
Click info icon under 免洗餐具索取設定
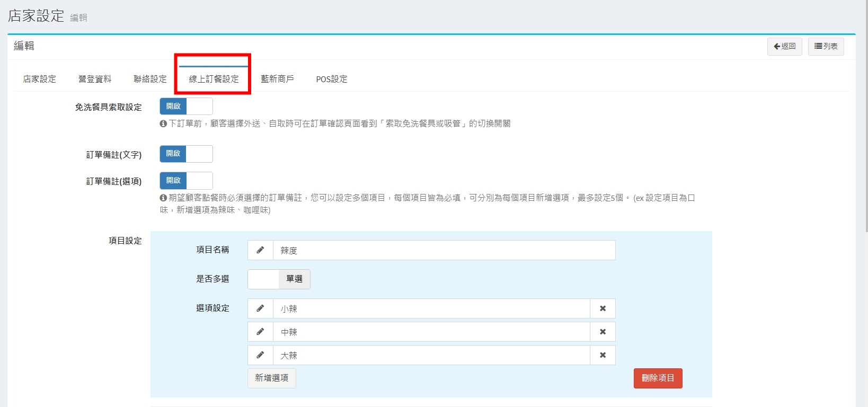click(x=163, y=123)
